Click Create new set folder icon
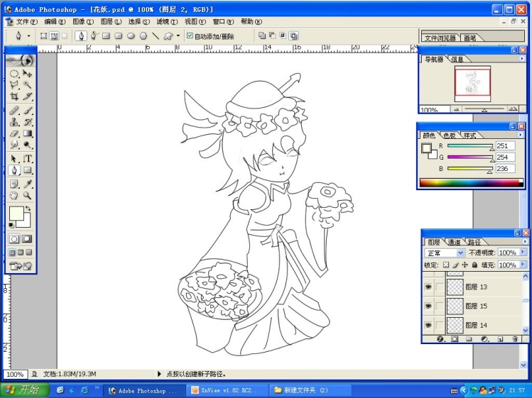532x398 pixels. click(469, 338)
